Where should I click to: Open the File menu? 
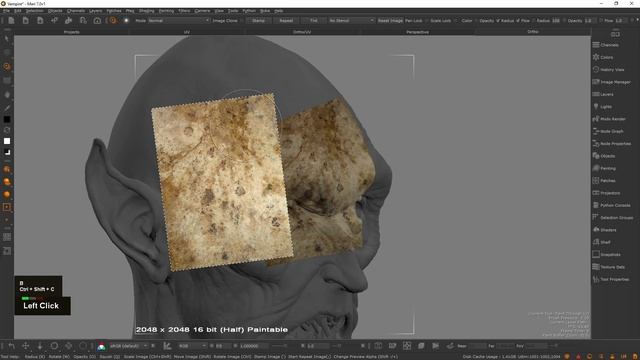[x=6, y=11]
